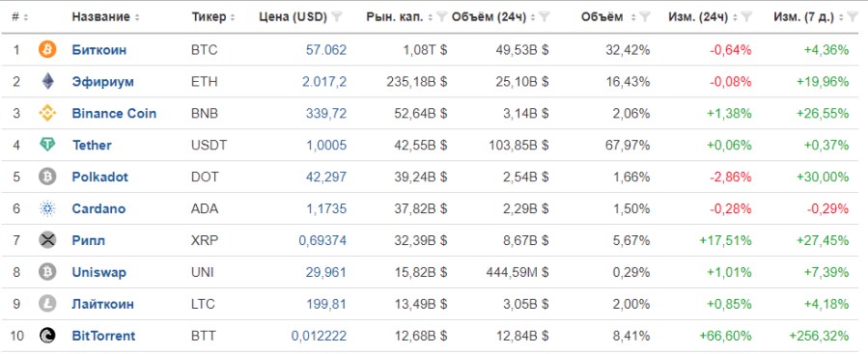Open the filter funnel beside Цена (USD)

(337, 17)
